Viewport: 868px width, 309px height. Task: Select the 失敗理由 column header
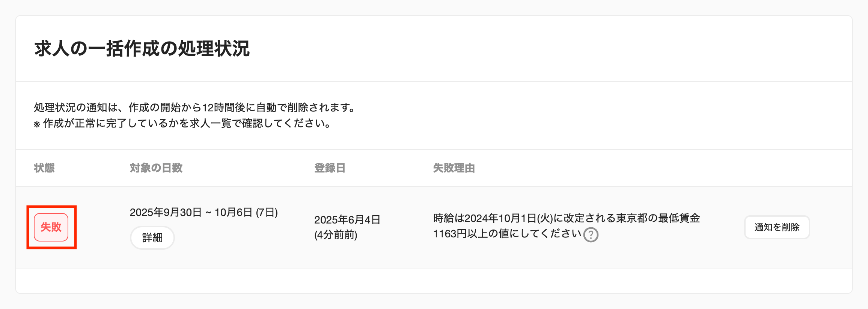click(x=454, y=168)
